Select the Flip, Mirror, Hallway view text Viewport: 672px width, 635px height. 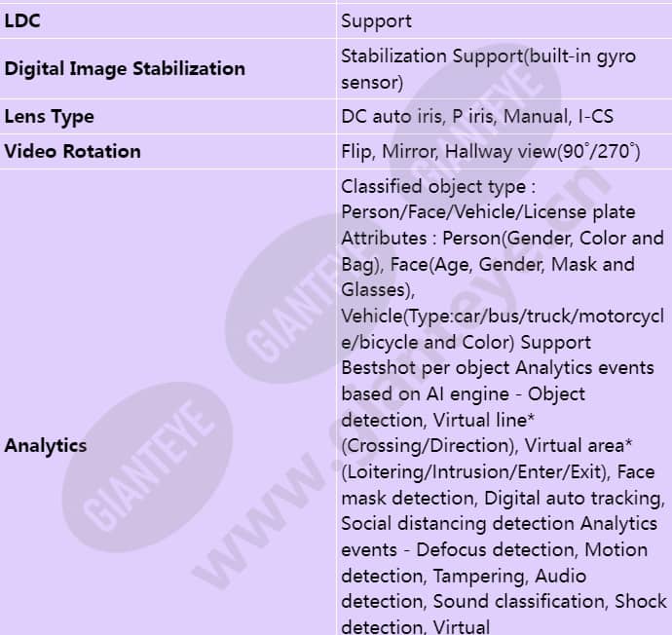pos(491,152)
